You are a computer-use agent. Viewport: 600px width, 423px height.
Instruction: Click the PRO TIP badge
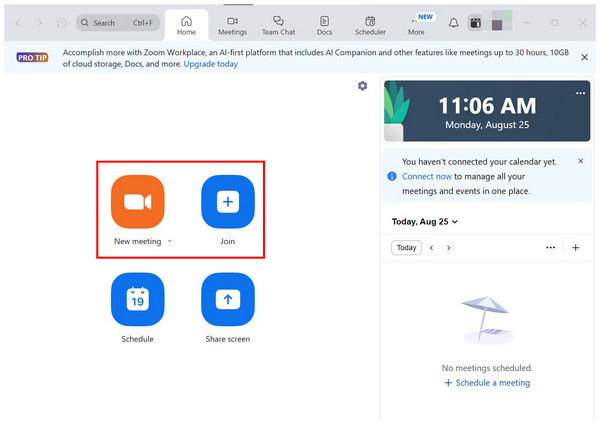coord(33,57)
